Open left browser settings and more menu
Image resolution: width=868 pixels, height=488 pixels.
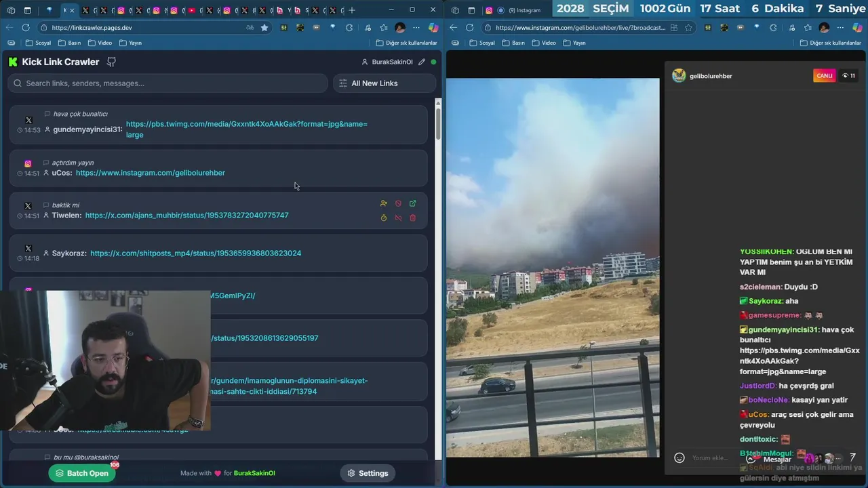[x=416, y=28]
